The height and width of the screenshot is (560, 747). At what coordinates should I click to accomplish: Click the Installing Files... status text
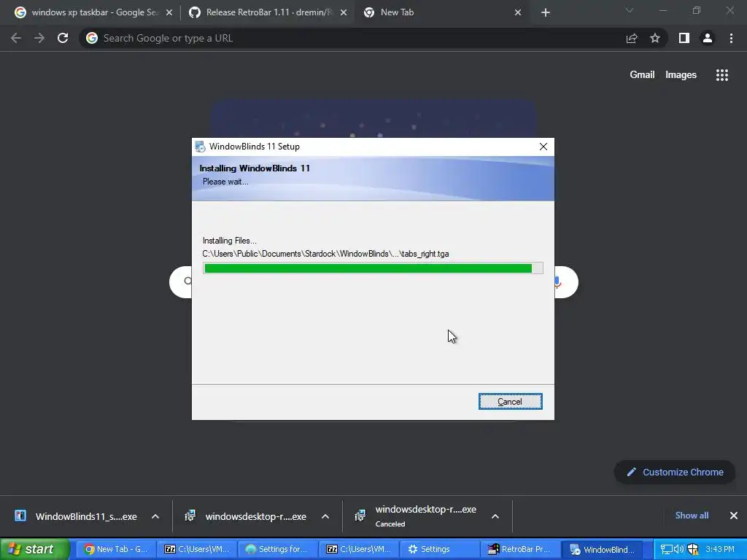coord(230,241)
